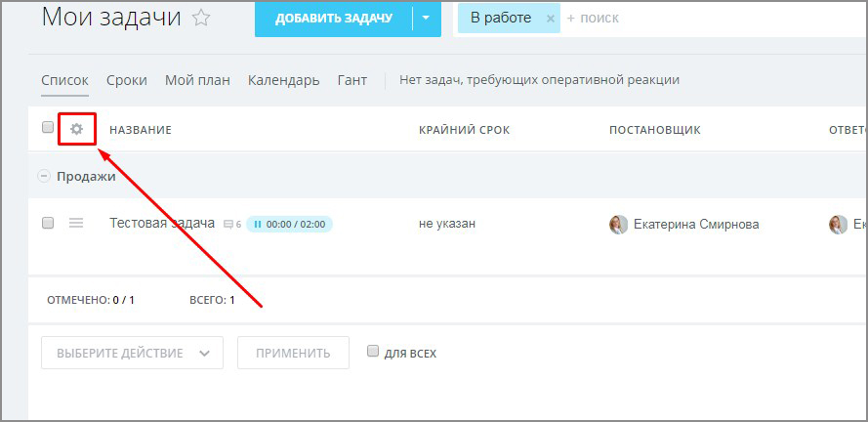
Task: Check the Тестовая задача row checkbox
Action: [x=48, y=224]
